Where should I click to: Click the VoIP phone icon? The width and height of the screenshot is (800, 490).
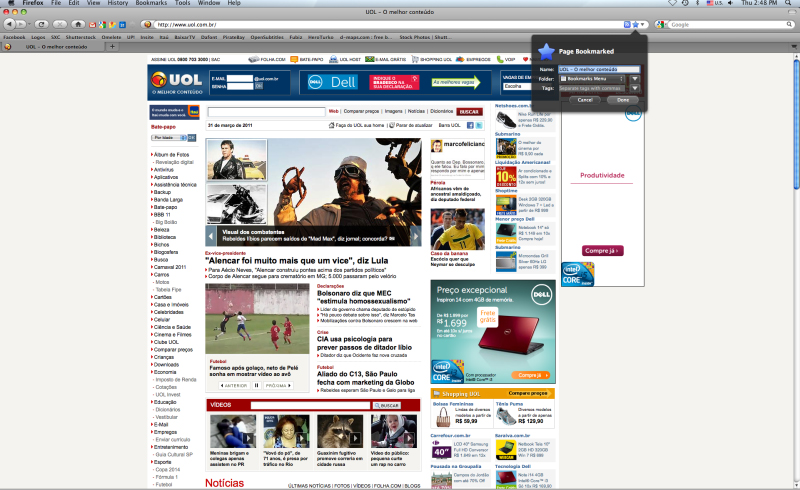tap(499, 59)
